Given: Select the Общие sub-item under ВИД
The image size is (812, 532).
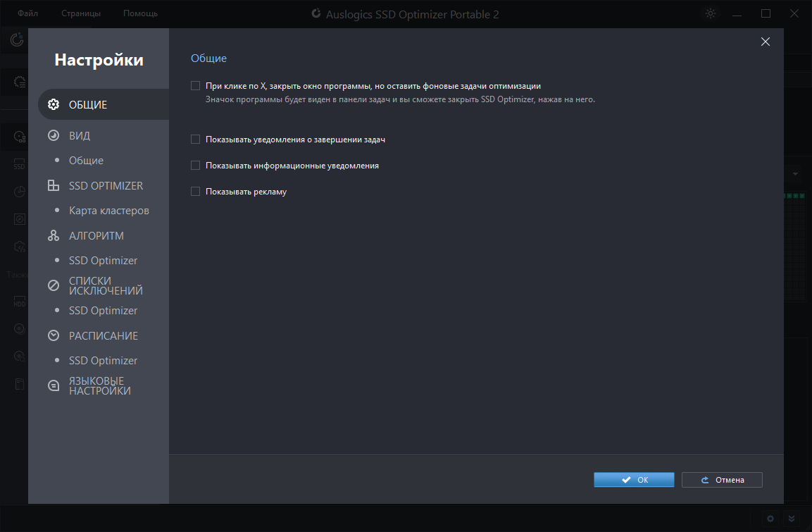Looking at the screenshot, I should pos(86,161).
